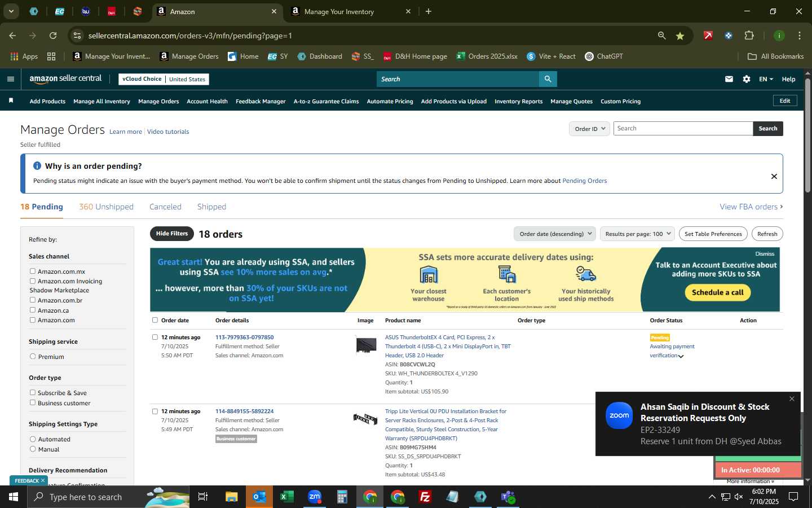
Task: Check the Amazon.com Invoicing Shadow Marketplace filter
Action: (33, 281)
